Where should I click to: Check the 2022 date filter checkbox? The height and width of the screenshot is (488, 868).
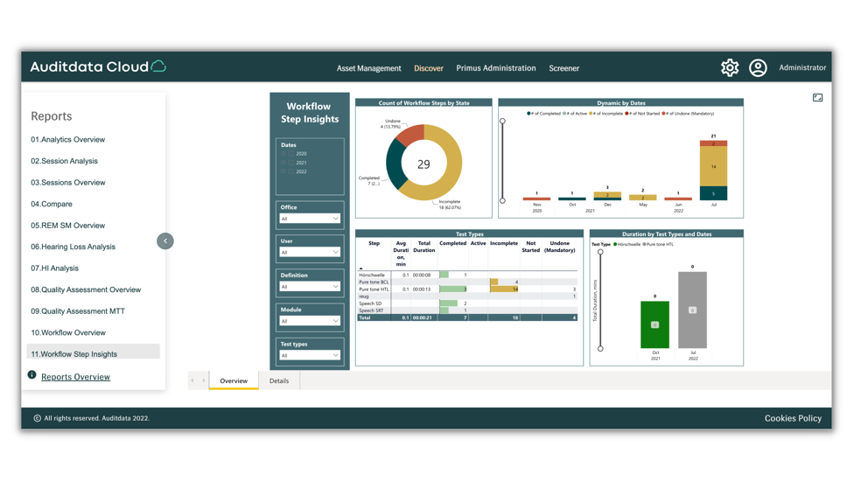(x=290, y=171)
